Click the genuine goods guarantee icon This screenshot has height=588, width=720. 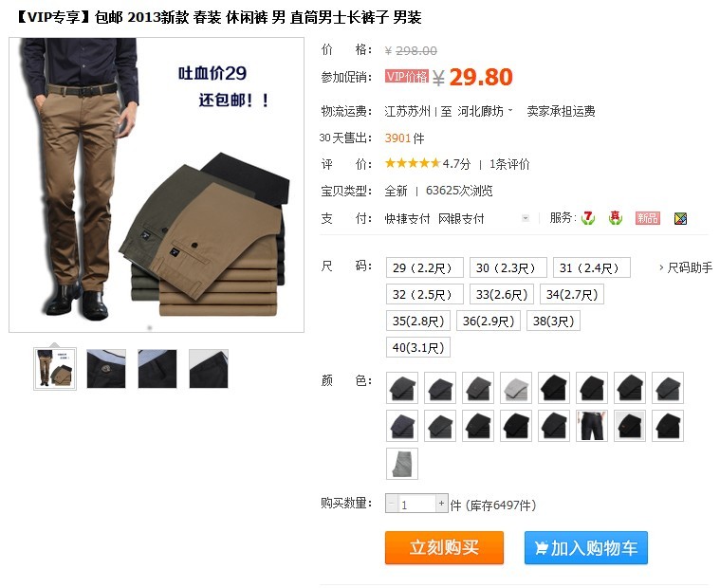click(616, 218)
